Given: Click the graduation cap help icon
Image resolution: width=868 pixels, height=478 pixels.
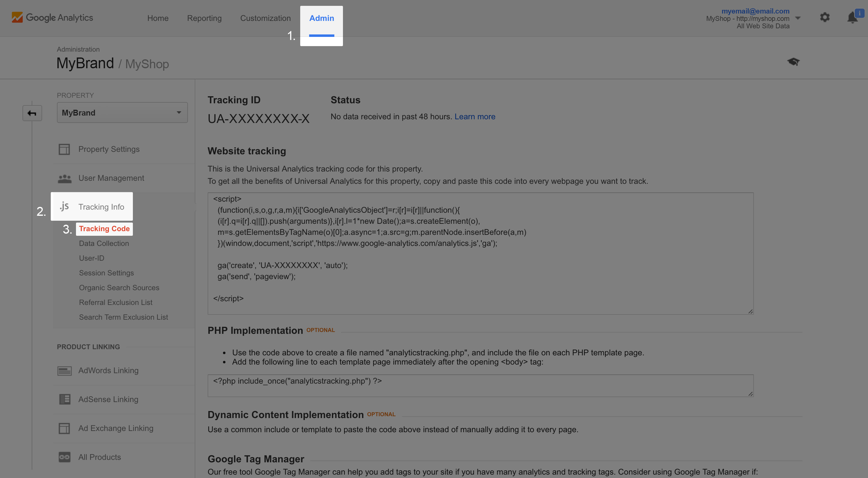Looking at the screenshot, I should coord(793,62).
